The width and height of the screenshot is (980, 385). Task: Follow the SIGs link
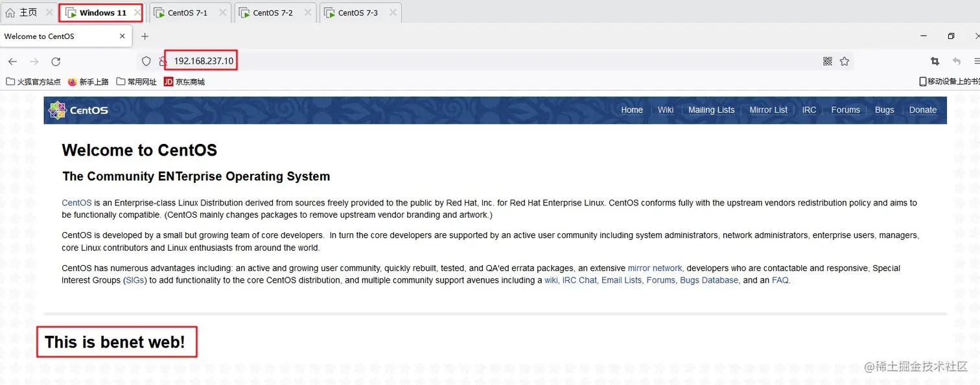point(135,281)
